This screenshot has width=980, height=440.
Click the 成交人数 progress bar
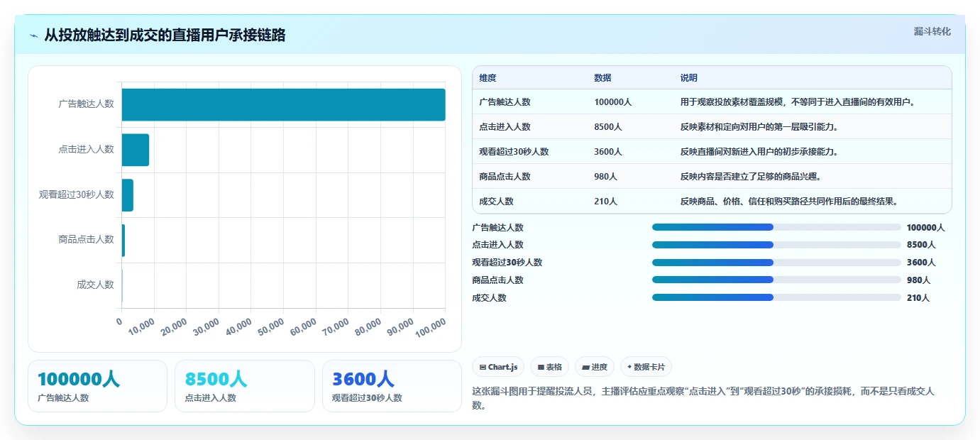(776, 297)
